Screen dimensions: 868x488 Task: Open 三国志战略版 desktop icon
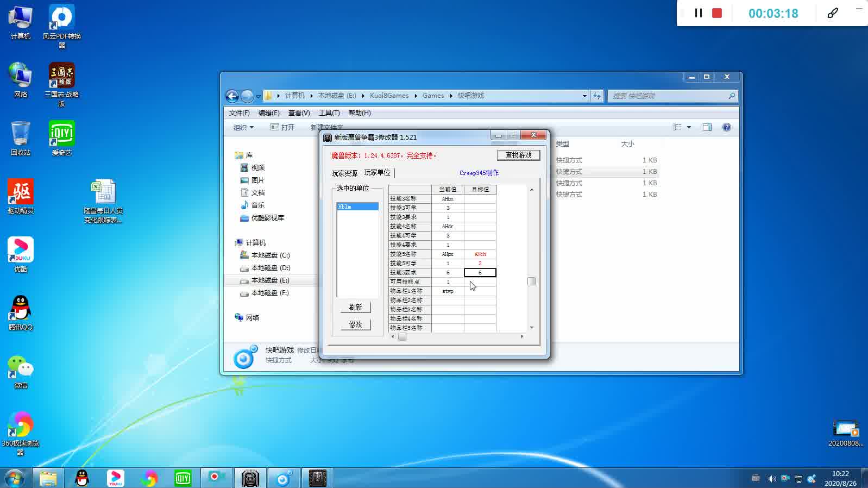(x=61, y=84)
